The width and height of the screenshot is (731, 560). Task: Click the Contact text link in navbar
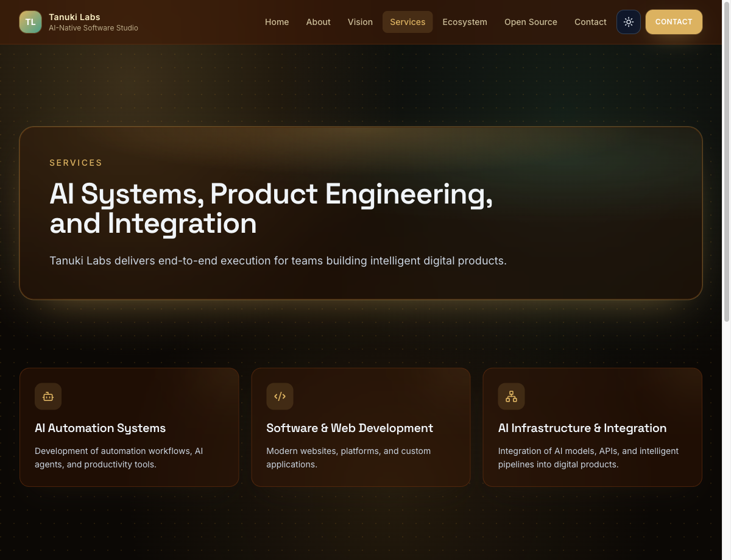(590, 22)
